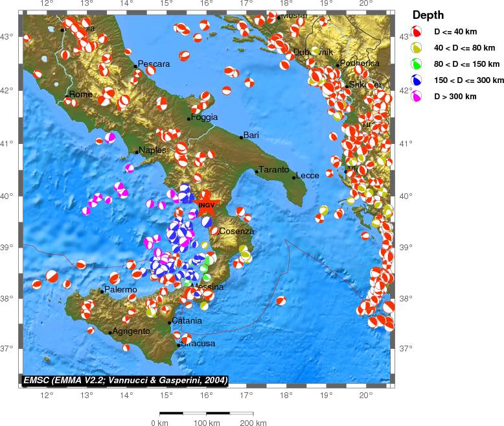Click the 100 km mark on scale bar
The image size is (504, 426).
click(x=206, y=423)
